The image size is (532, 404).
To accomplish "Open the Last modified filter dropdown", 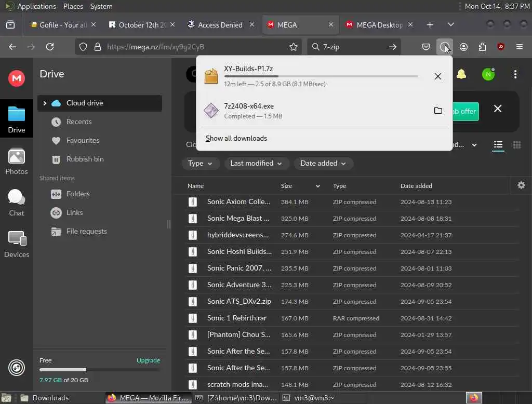I will [256, 164].
